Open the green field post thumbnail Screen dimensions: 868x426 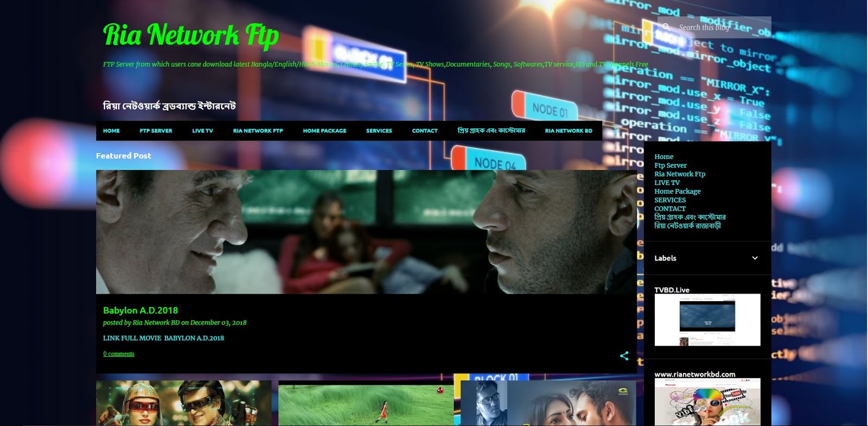click(366, 403)
